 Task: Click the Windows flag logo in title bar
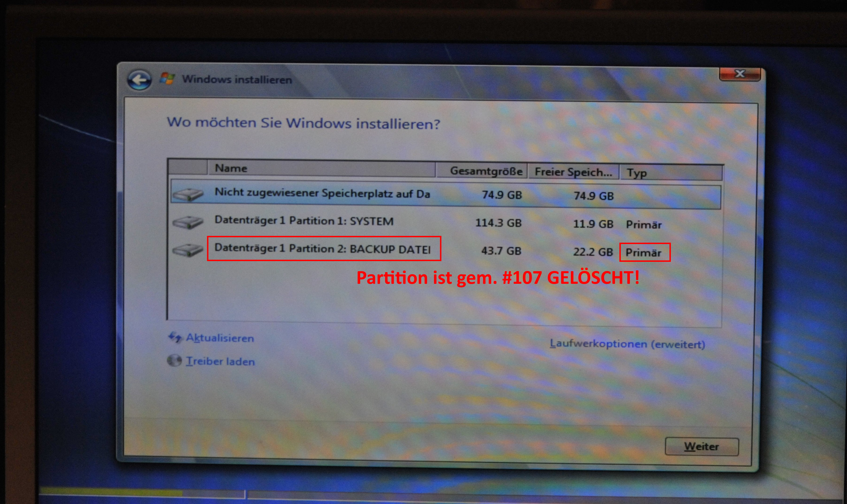(x=167, y=79)
